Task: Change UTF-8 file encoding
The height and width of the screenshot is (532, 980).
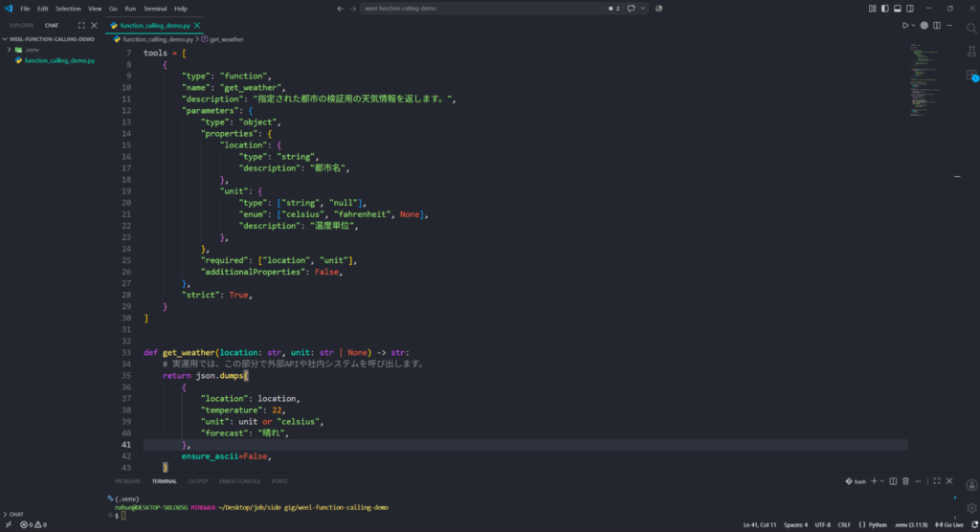Action: pos(822,525)
